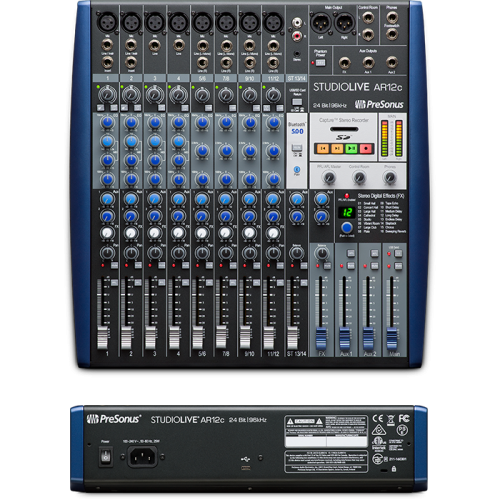This screenshot has height=500, width=500.
Task: Click the Capture recorder previous-track button
Action: click(x=323, y=148)
